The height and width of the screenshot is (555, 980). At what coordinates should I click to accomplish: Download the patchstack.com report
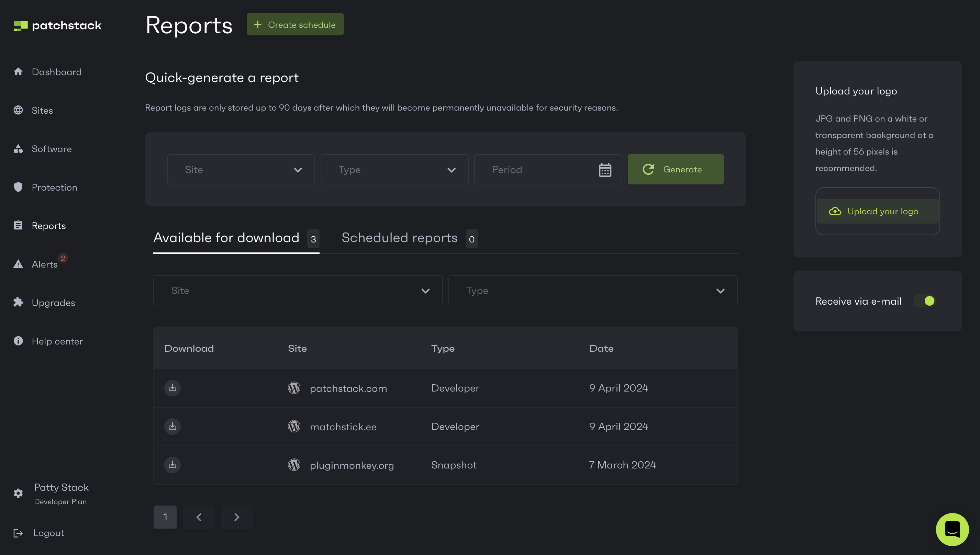pyautogui.click(x=172, y=388)
